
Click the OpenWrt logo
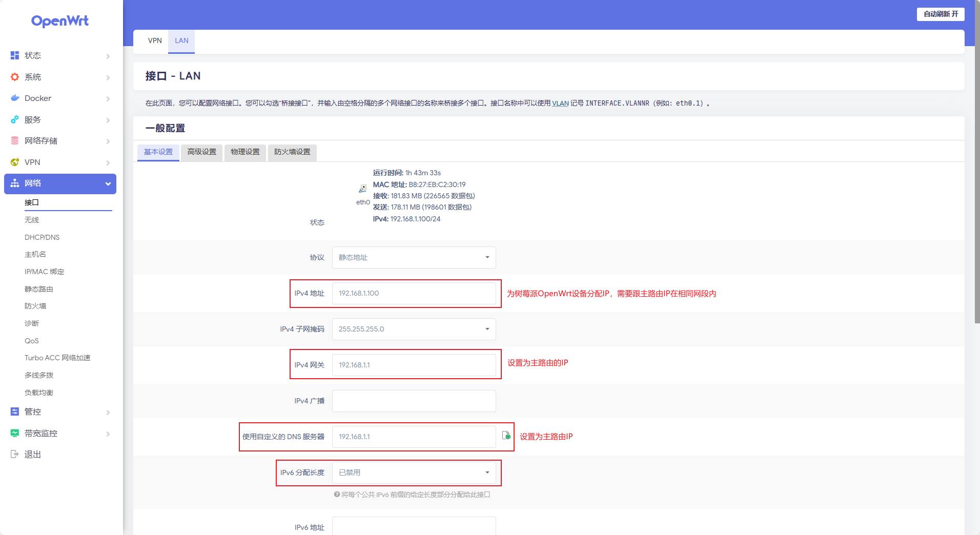[x=60, y=21]
